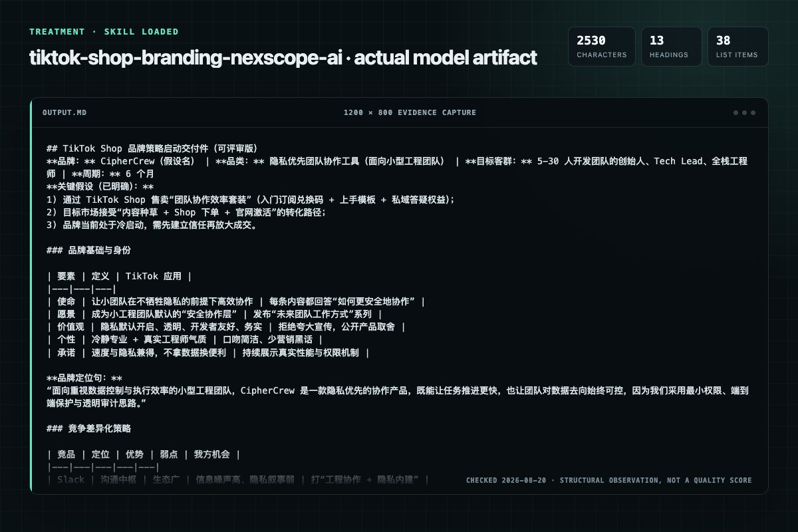Click the positioning quote beginning '面向重视数据控制'

point(398,397)
